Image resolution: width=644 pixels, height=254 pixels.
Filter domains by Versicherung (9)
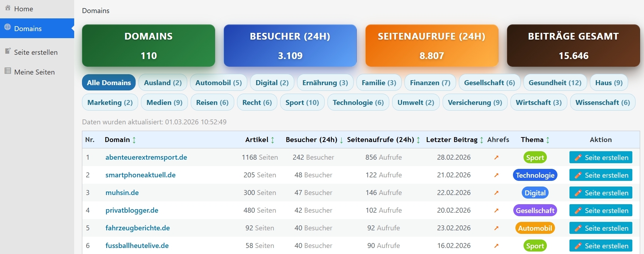[x=475, y=102]
